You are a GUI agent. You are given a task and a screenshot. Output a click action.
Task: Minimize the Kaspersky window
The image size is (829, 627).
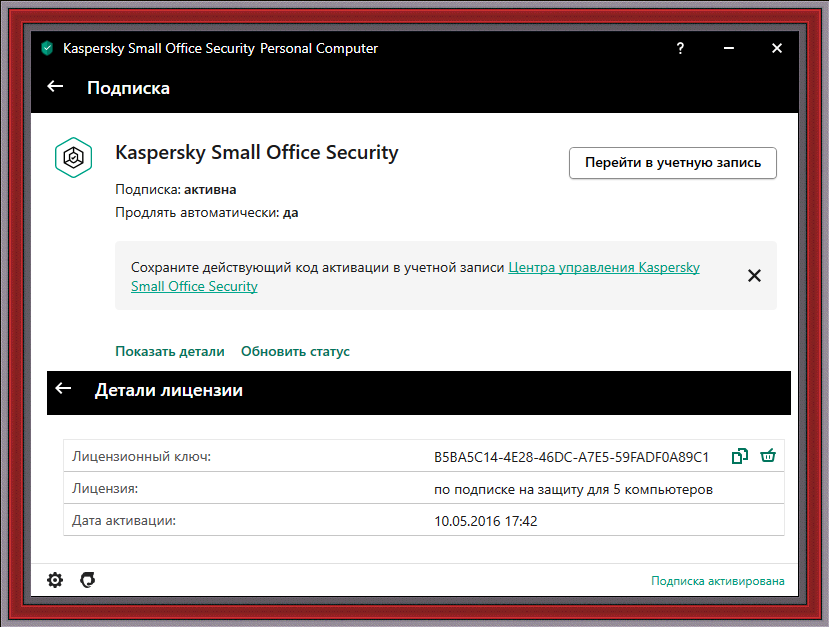[x=729, y=48]
